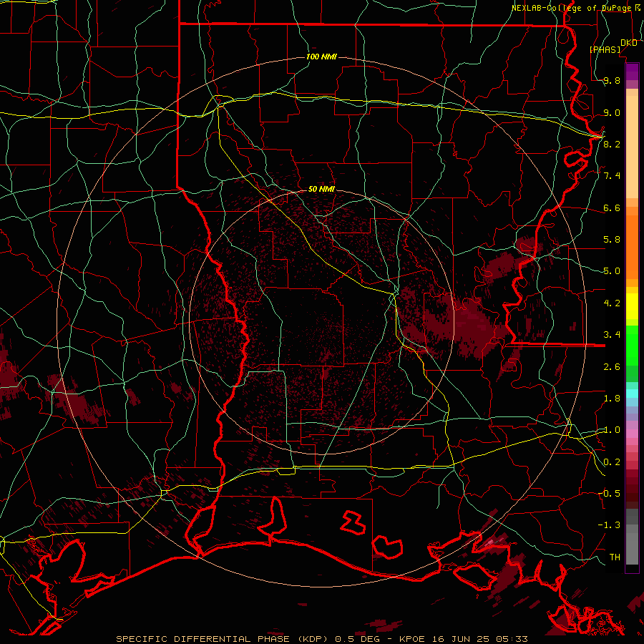Select the 8.2 value on the color scale
This screenshot has width=644, height=644.
(612, 144)
